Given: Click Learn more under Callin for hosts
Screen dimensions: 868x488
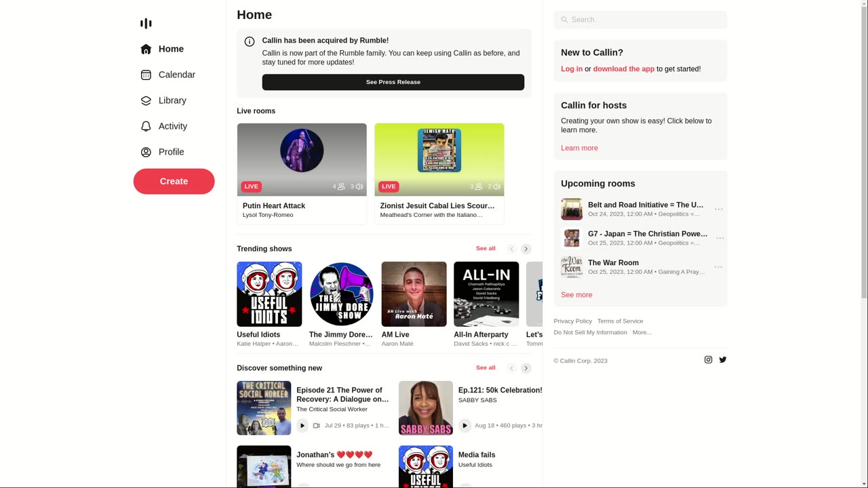Looking at the screenshot, I should point(579,148).
